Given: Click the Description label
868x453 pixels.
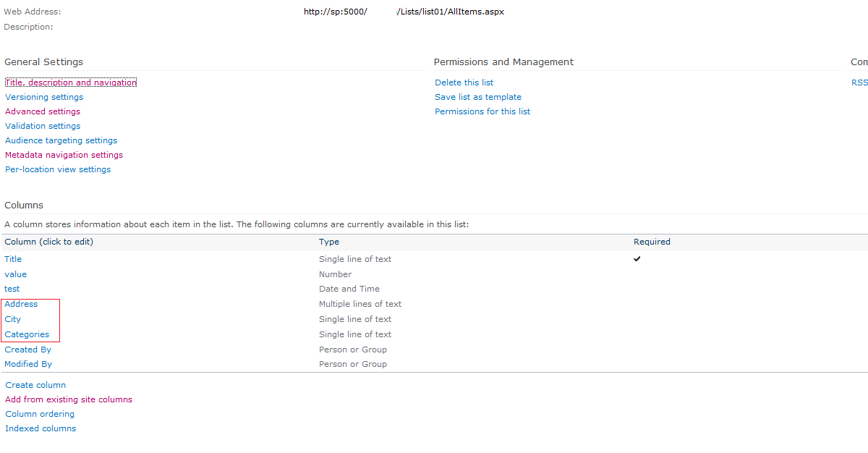Looking at the screenshot, I should [28, 27].
